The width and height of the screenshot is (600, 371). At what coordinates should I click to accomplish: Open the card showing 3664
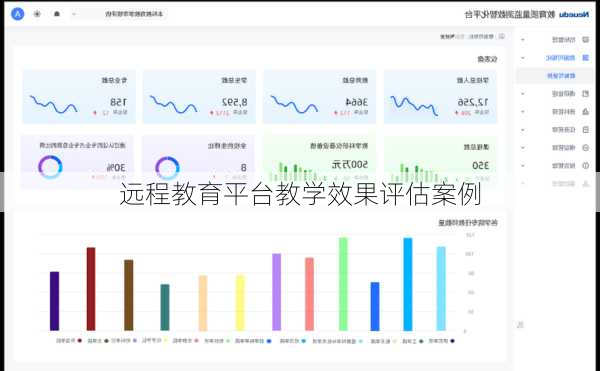(320, 97)
